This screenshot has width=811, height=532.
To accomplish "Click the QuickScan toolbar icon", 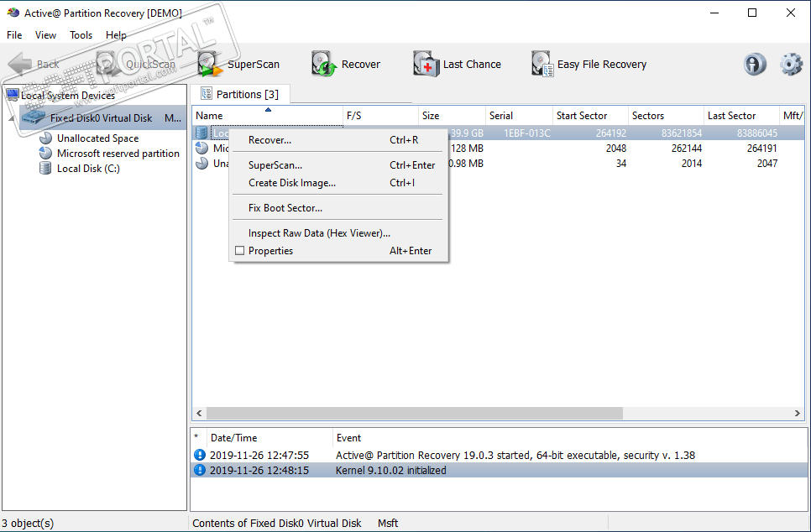I will (108, 64).
